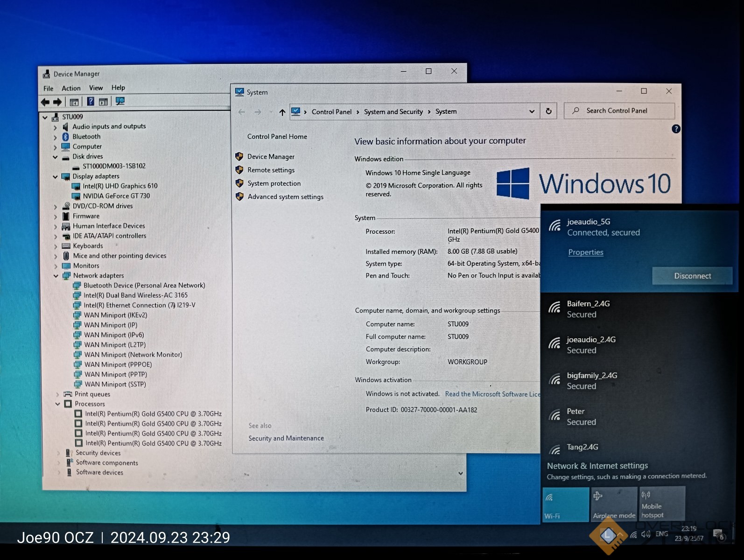Click Control Panel in the breadcrumb path

click(x=331, y=112)
